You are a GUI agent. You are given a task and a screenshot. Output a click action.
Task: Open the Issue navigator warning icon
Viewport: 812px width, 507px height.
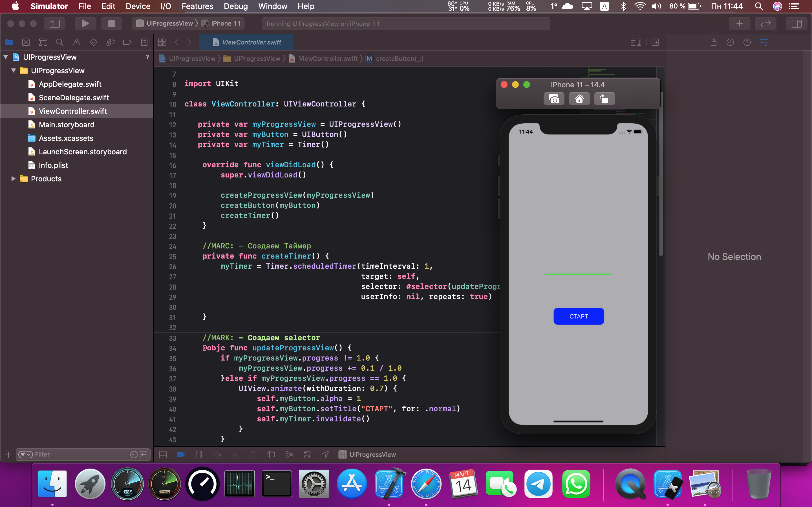pos(76,42)
